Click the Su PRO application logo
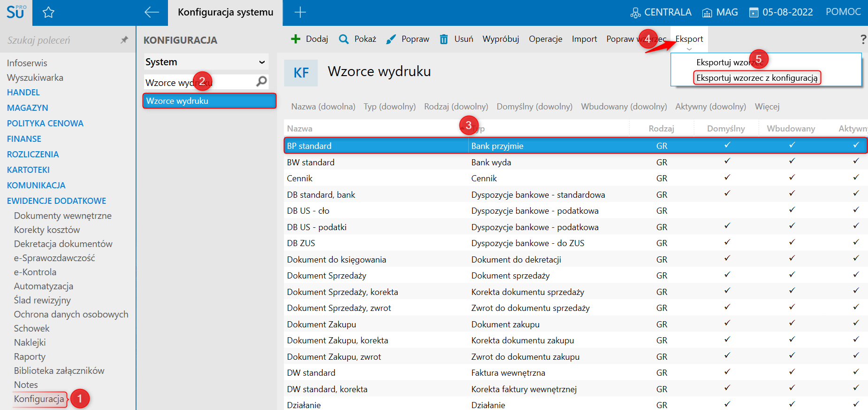The height and width of the screenshot is (410, 868). click(x=16, y=12)
